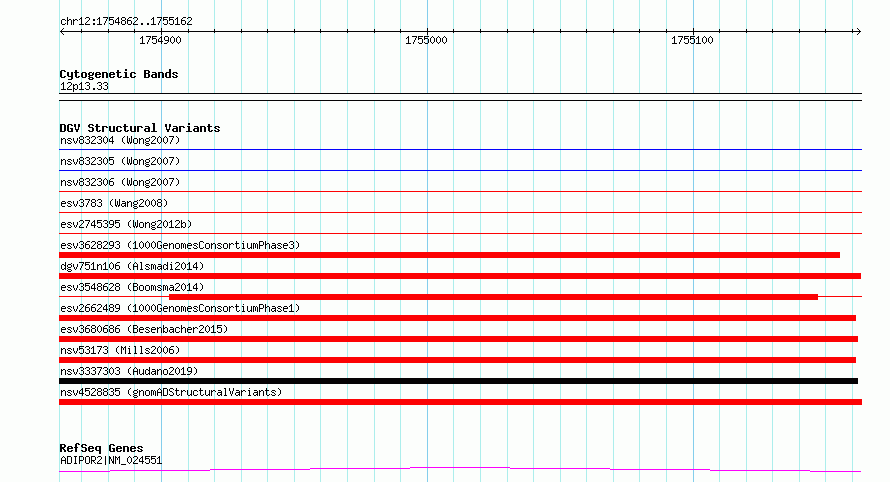Select esv2662489 (1000GenomesConsortiumPhase1) label
This screenshot has height=482, width=890.
(180, 308)
